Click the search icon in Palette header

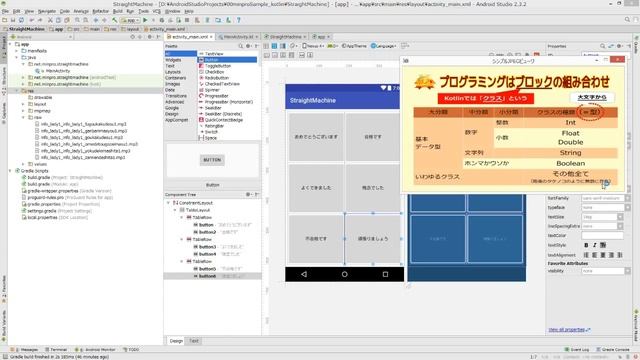pos(240,46)
